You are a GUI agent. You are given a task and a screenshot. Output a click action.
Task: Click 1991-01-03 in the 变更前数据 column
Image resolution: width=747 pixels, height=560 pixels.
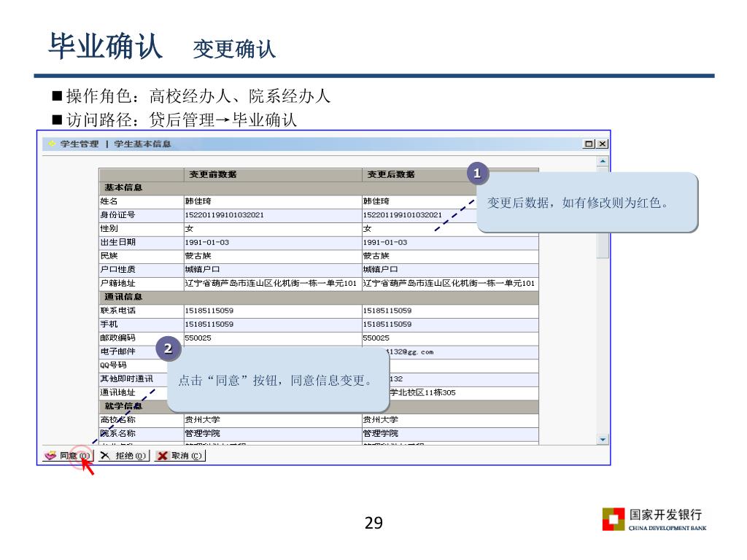tap(207, 242)
